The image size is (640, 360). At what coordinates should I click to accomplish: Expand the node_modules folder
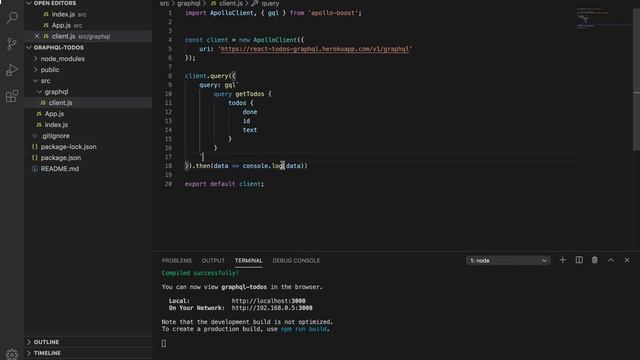tap(62, 59)
